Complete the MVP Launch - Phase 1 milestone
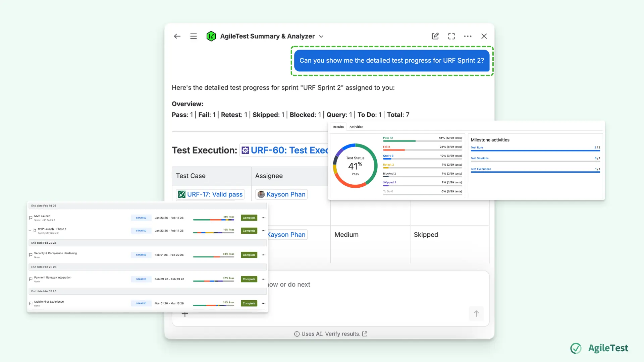The width and height of the screenshot is (644, 362). point(249,231)
